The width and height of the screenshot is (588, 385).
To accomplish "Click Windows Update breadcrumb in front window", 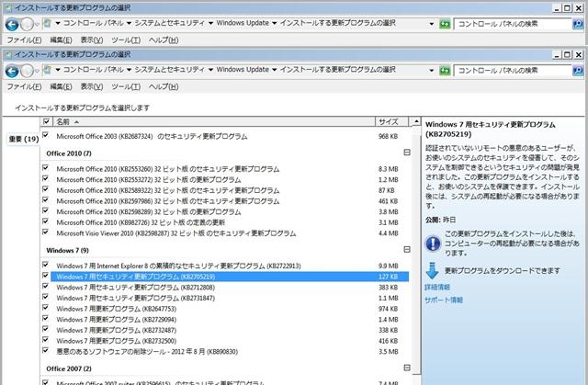I will point(243,70).
